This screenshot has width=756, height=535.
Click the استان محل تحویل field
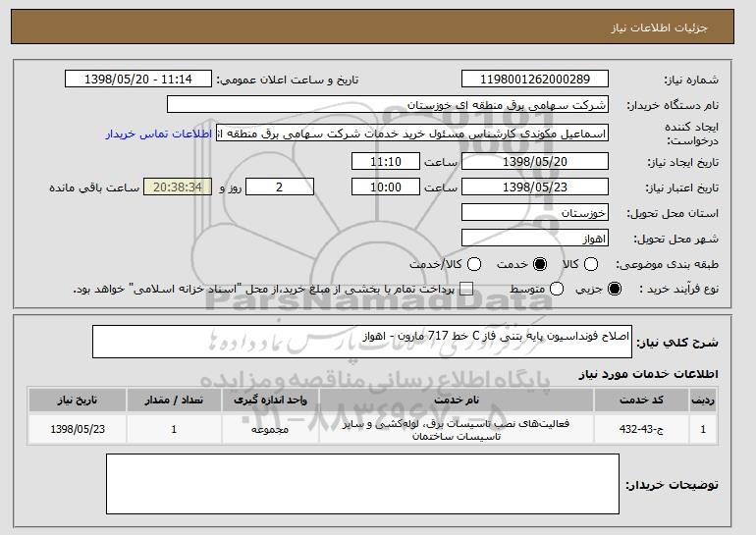[x=535, y=213]
